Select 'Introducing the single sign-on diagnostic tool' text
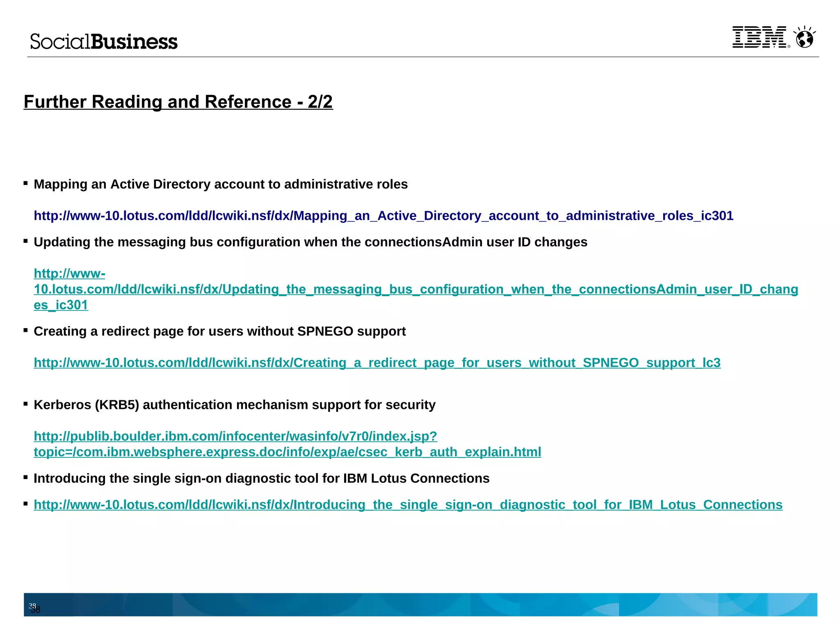The height and width of the screenshot is (630, 840). [262, 478]
